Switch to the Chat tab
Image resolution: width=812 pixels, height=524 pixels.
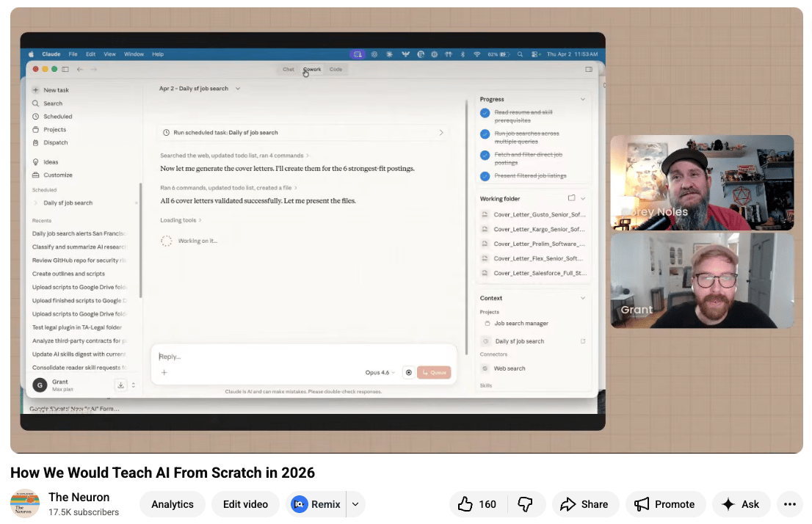pyautogui.click(x=289, y=70)
